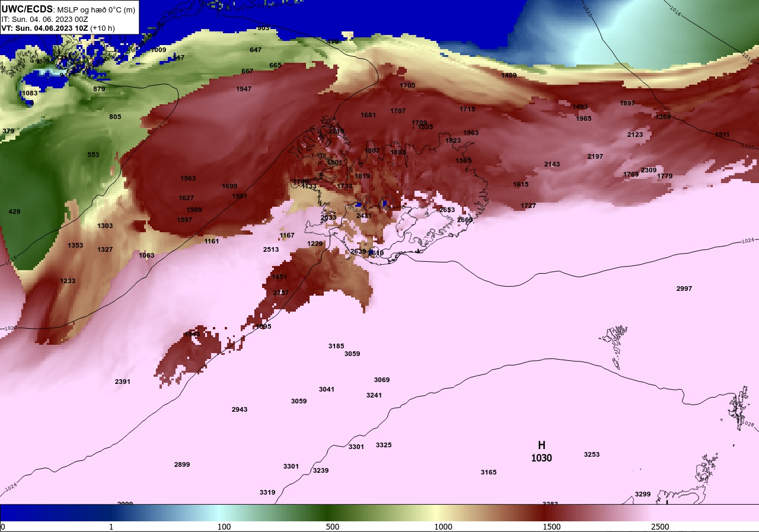Click the 665 height value
Viewport: 759px width, 532px height.
(275, 65)
